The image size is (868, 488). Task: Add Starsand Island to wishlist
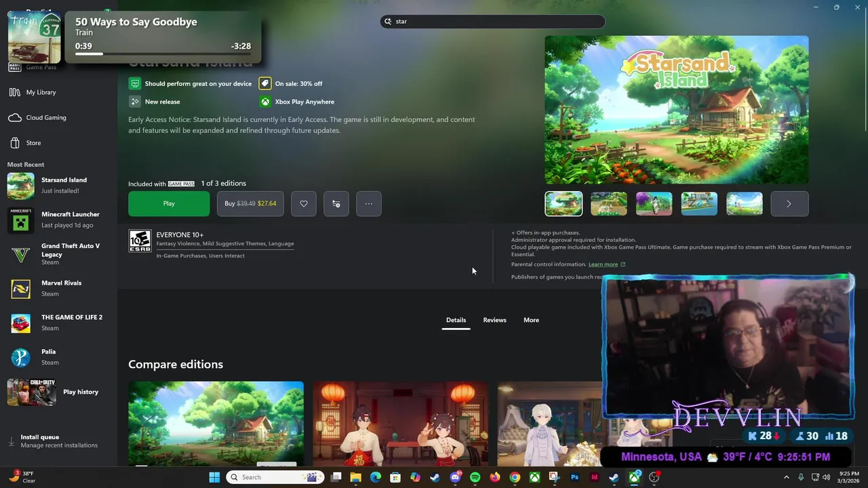[304, 203]
